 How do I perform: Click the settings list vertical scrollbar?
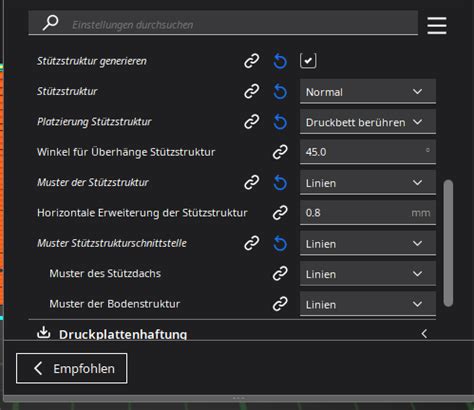[448, 243]
